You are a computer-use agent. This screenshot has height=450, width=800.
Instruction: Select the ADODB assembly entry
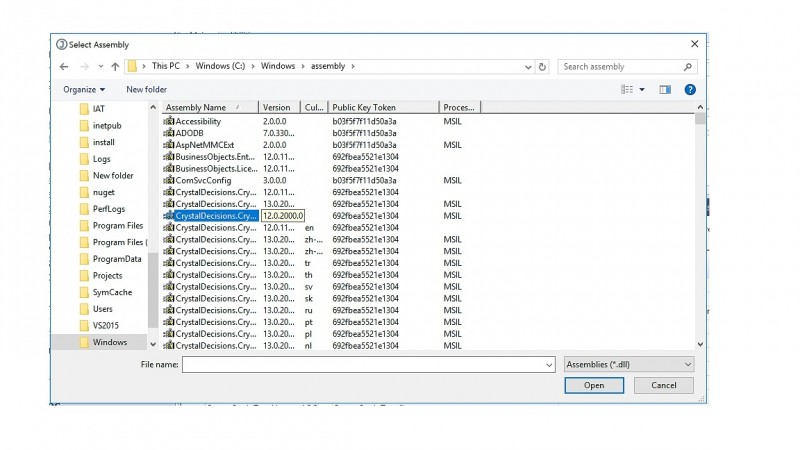tap(190, 133)
